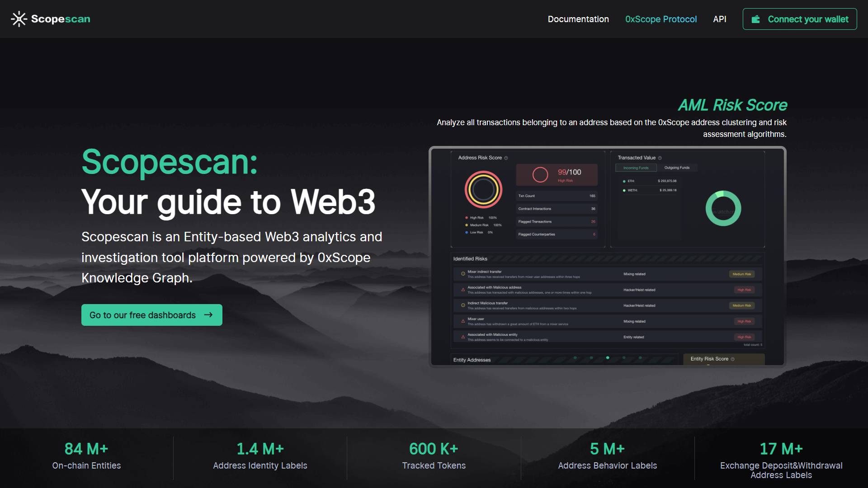This screenshot has height=488, width=868.
Task: Click the 1.4 M+ statistic number
Action: tap(260, 449)
